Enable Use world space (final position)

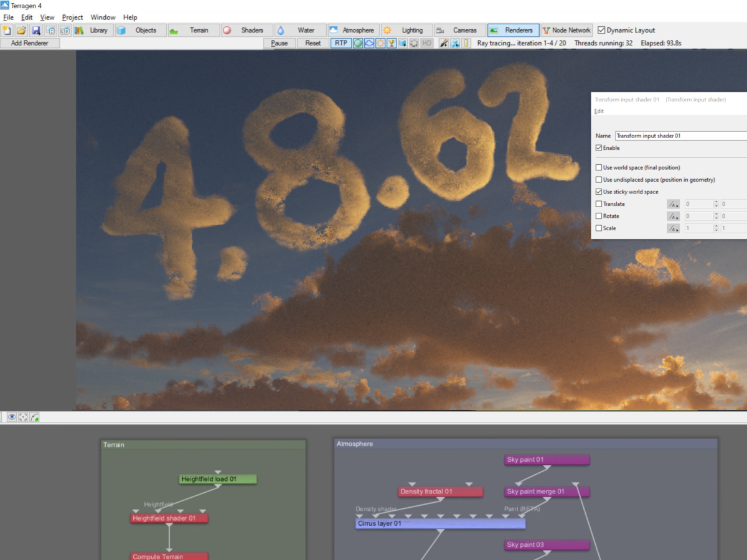[x=599, y=167]
